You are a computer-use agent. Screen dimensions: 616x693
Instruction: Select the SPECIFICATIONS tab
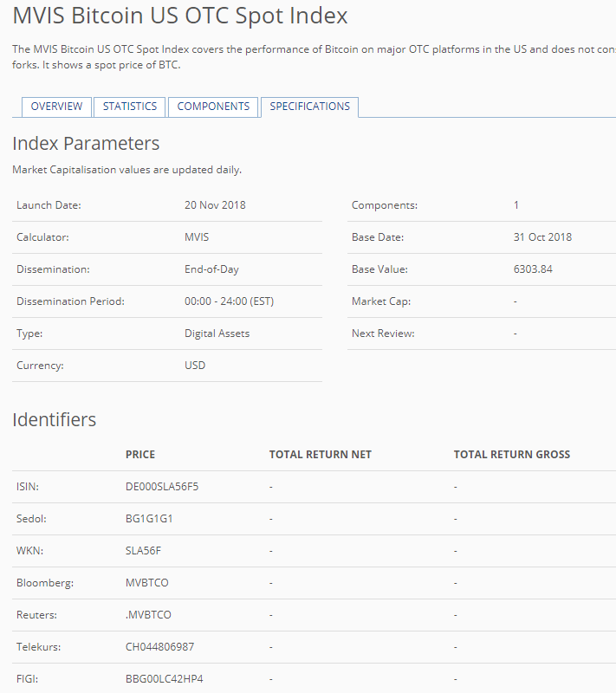tap(310, 107)
